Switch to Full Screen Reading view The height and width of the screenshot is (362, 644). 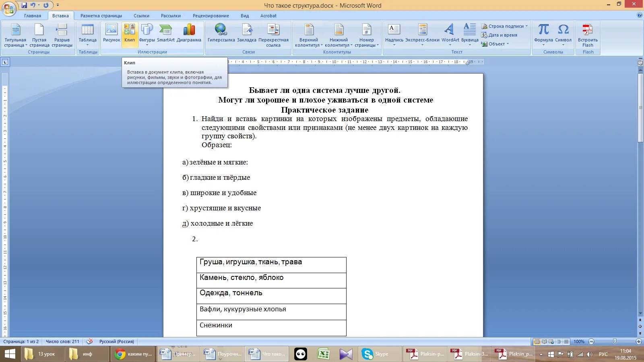point(544,341)
